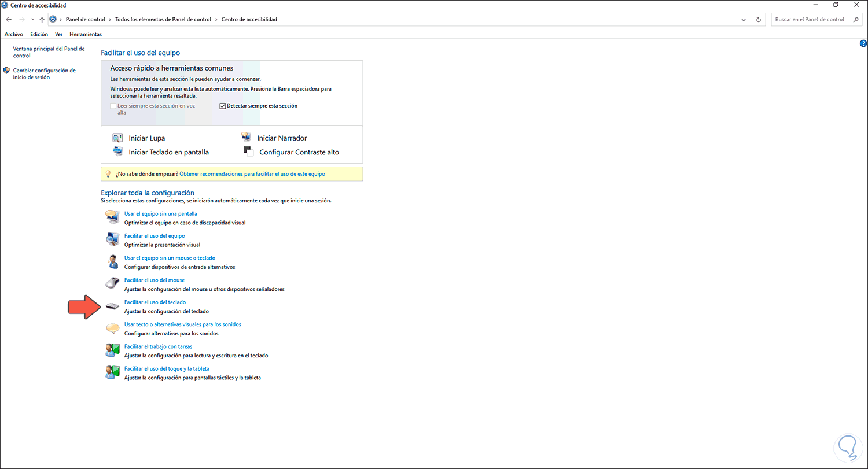The height and width of the screenshot is (469, 868).
Task: Select 'Panel de control' breadcrumb
Action: click(85, 19)
